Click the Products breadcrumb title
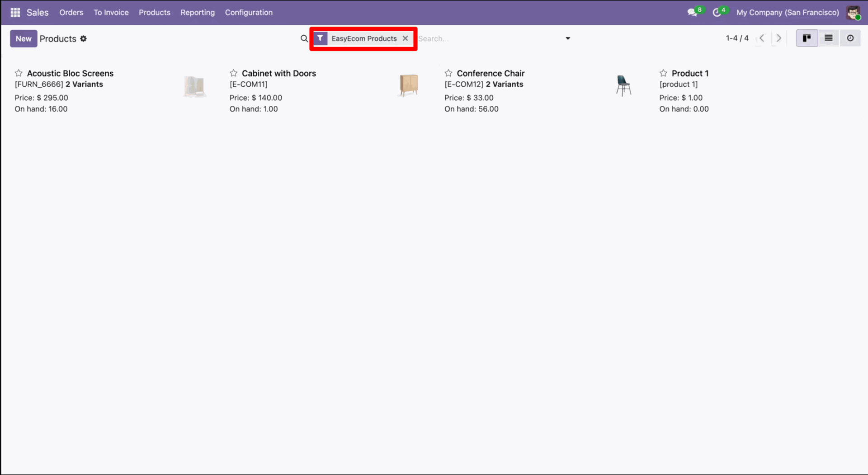Screen dimensions: 868x475 coord(58,39)
